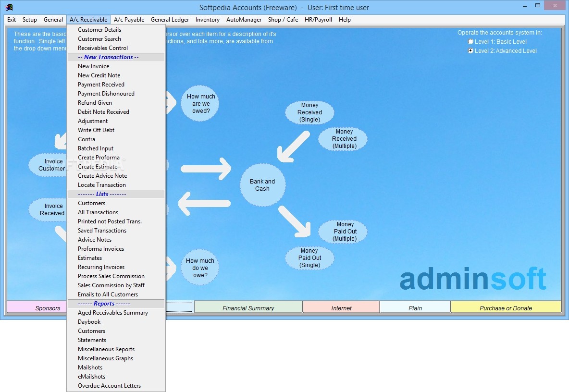569x392 pixels.
Task: Choose Mailshots from the menu
Action: point(116,367)
